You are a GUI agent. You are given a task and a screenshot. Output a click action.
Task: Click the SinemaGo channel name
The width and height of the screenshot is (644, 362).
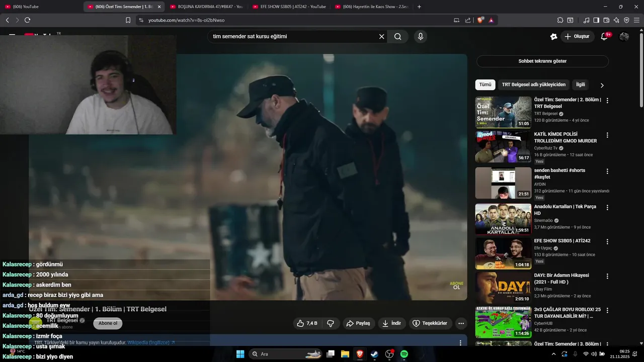pyautogui.click(x=543, y=220)
